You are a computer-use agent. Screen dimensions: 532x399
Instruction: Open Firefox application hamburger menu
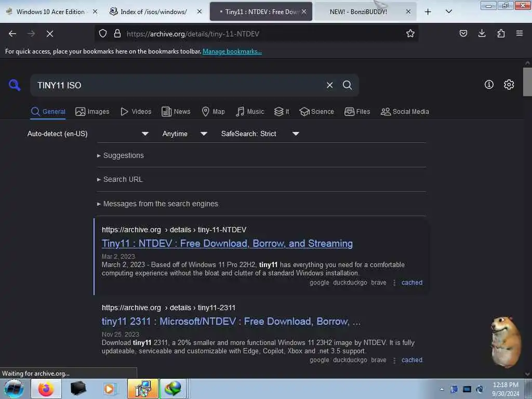[x=520, y=33]
